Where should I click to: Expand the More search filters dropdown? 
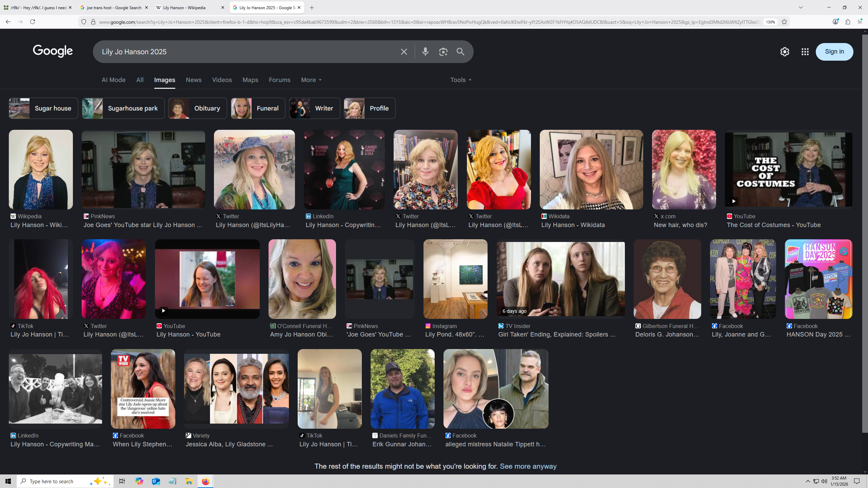(x=311, y=80)
